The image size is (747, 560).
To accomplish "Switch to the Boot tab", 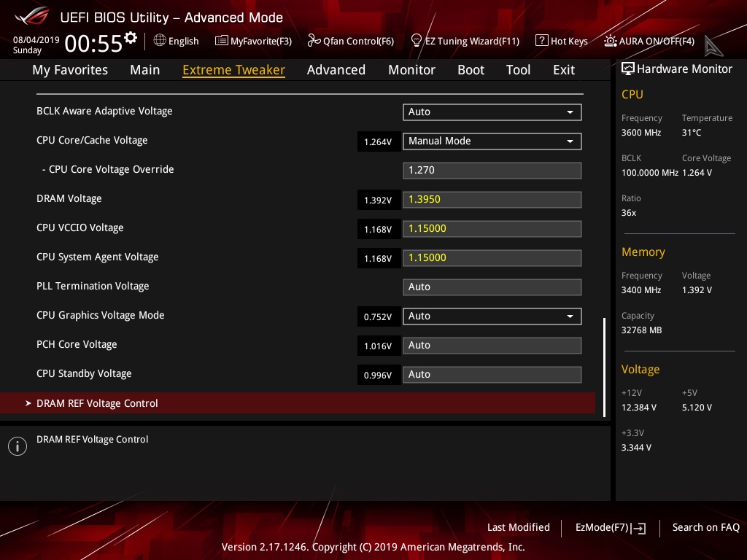I will pos(471,70).
